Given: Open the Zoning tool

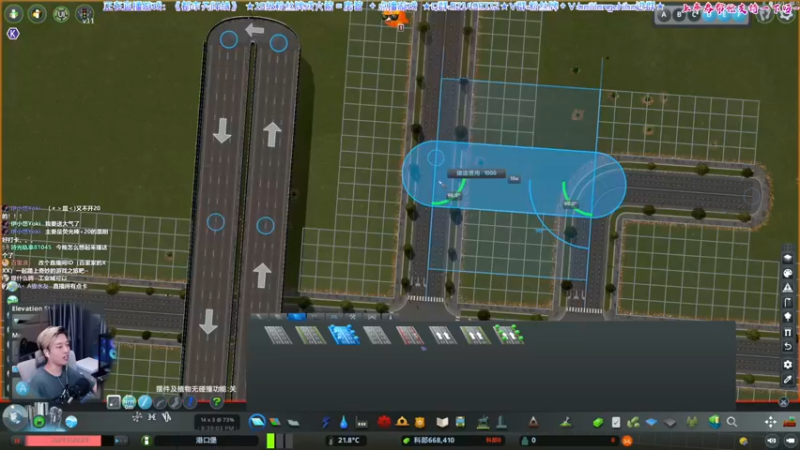Looking at the screenshot, I should 275,422.
